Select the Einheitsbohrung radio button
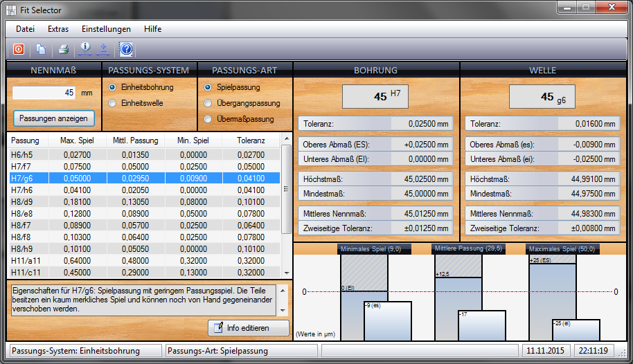The image size is (633, 364). coord(113,87)
